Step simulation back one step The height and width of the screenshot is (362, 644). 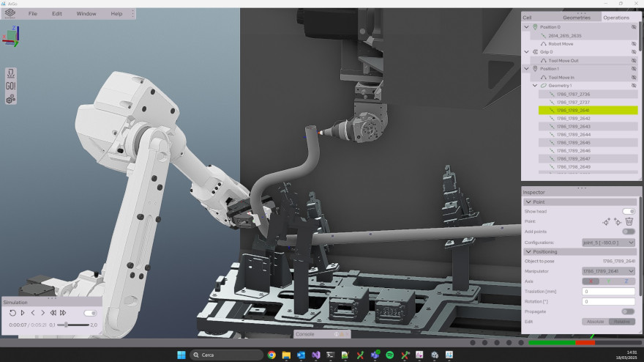point(33,313)
